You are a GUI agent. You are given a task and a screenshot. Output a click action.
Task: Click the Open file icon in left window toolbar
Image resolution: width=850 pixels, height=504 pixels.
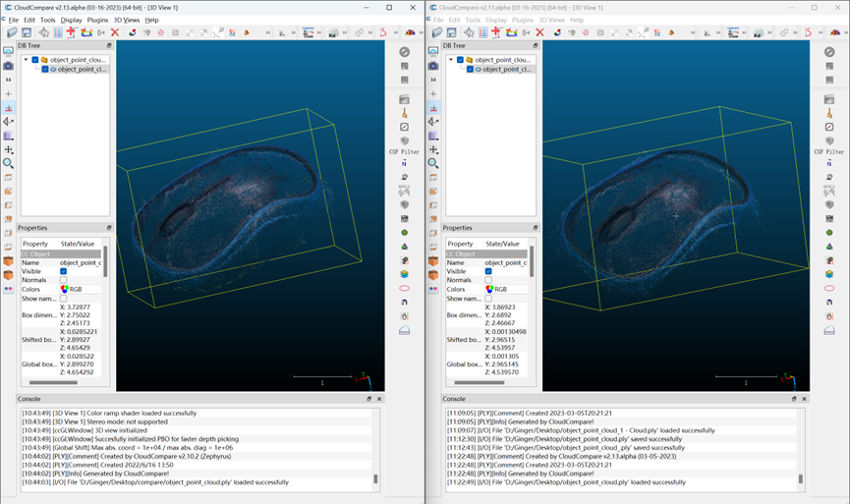12,32
